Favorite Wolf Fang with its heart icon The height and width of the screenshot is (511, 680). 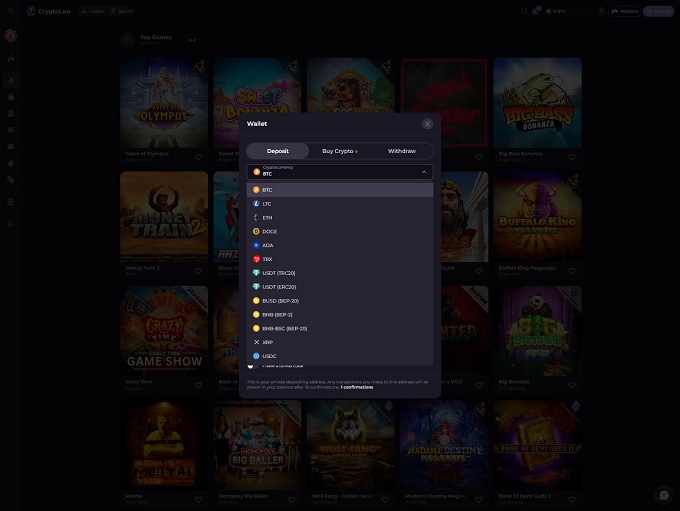(385, 500)
